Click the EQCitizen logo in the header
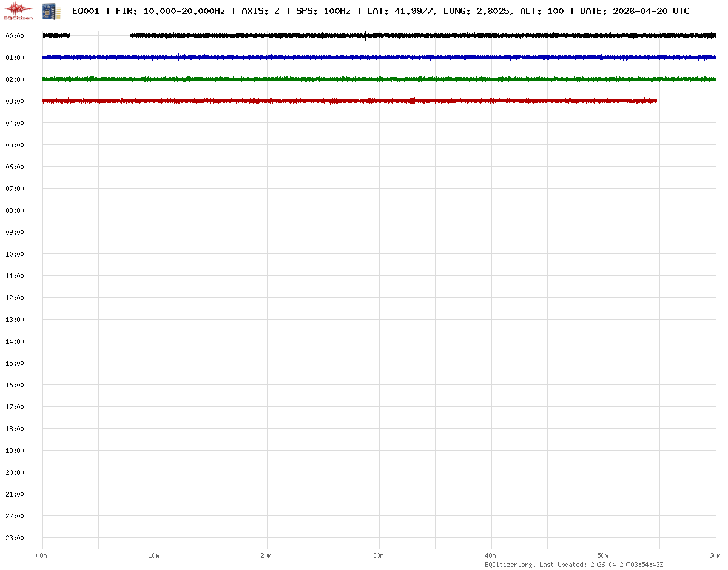This screenshot has width=728, height=570. coord(18,10)
